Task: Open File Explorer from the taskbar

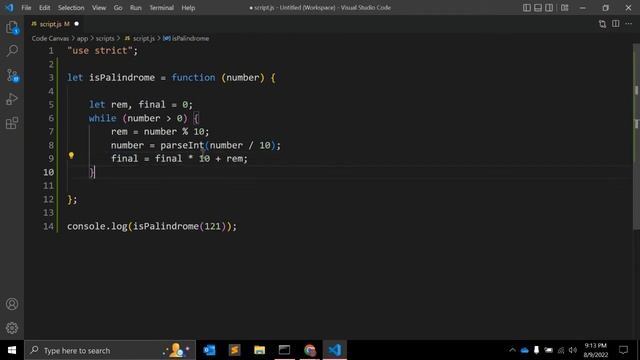Action: 259,350
